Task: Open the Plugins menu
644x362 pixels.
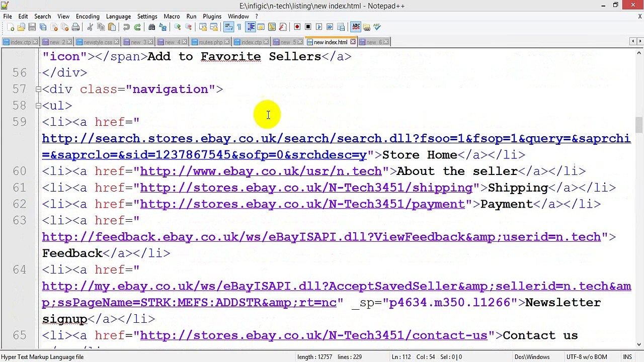Action: click(212, 17)
